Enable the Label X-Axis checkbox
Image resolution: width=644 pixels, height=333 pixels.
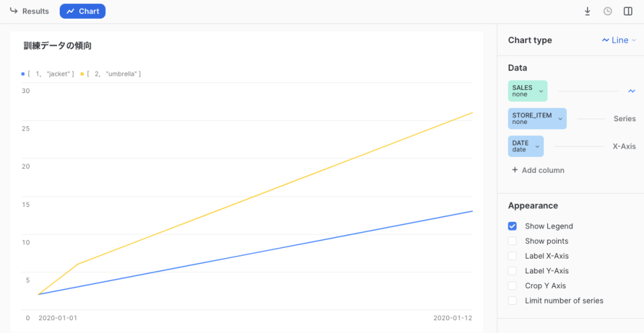[x=513, y=256]
